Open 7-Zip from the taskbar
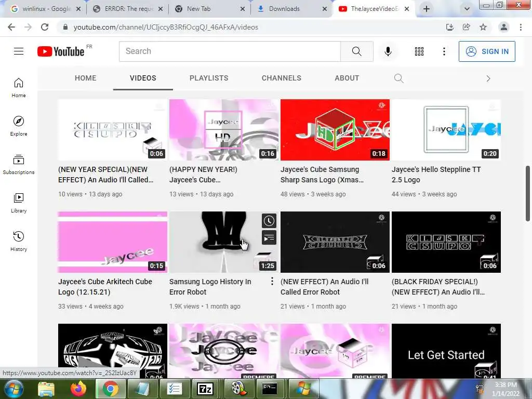 pyautogui.click(x=205, y=389)
